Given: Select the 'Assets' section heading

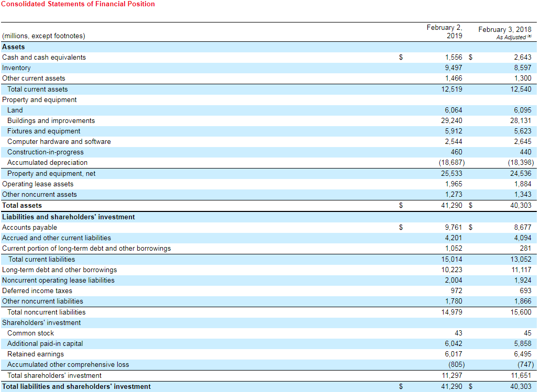Looking at the screenshot, I should tap(14, 47).
